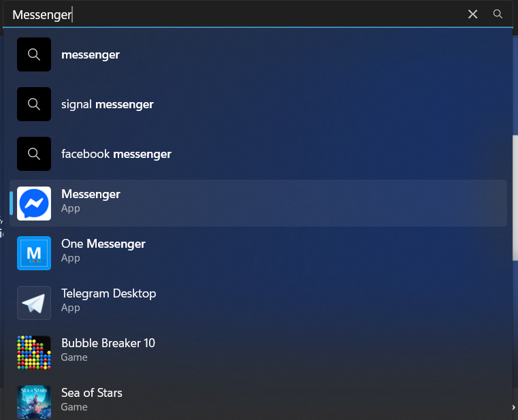Click the vertical scrollbar on right edge

[515, 197]
